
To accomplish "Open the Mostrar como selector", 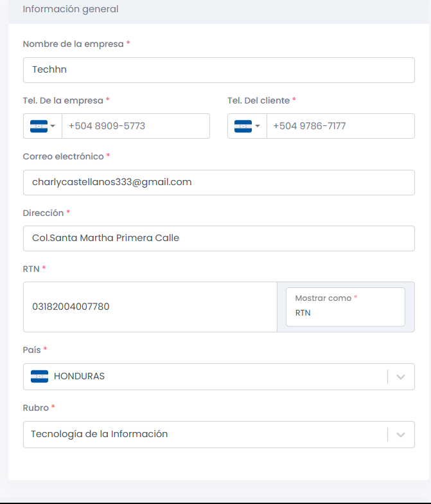I will coord(345,307).
